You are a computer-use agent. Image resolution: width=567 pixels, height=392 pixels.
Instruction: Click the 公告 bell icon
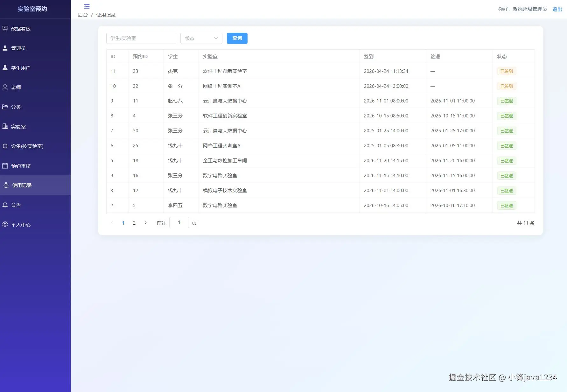click(5, 205)
